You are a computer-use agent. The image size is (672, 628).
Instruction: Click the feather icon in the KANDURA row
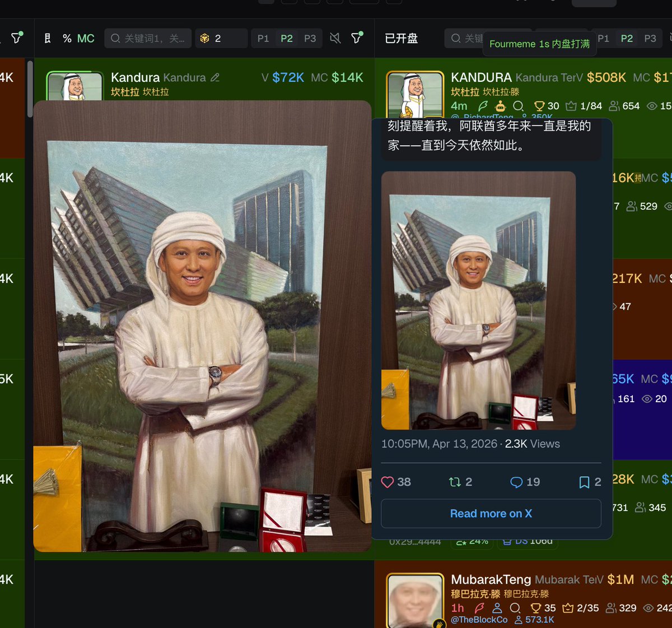(483, 106)
